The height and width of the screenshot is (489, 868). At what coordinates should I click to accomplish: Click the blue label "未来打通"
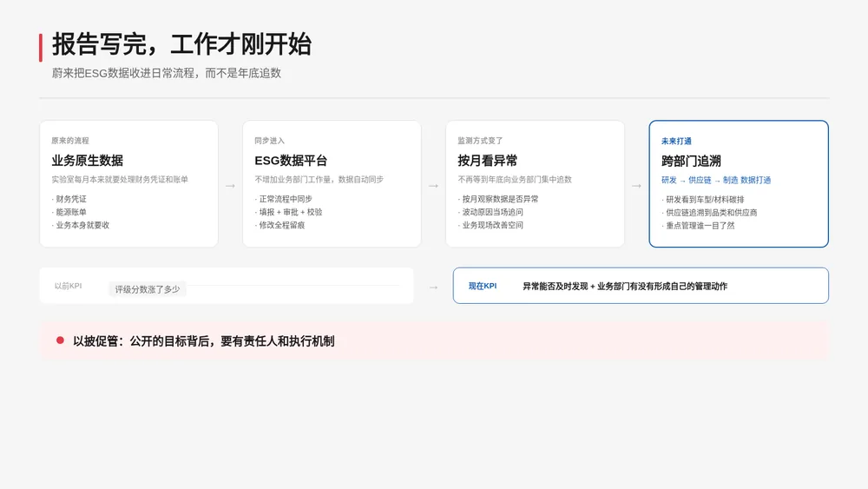pyautogui.click(x=676, y=142)
